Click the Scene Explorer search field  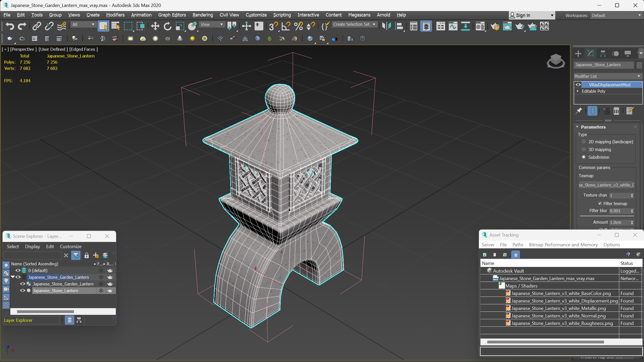[x=32, y=255]
